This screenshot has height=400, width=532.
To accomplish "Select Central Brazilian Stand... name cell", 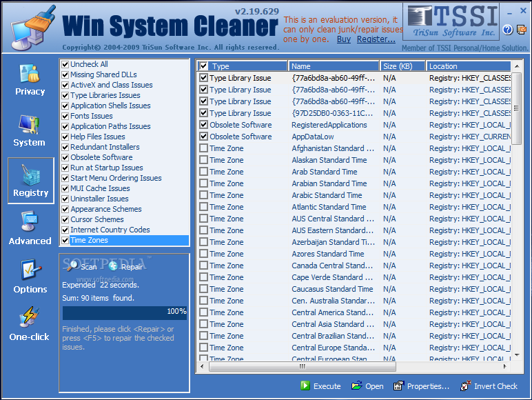I will tap(333, 336).
